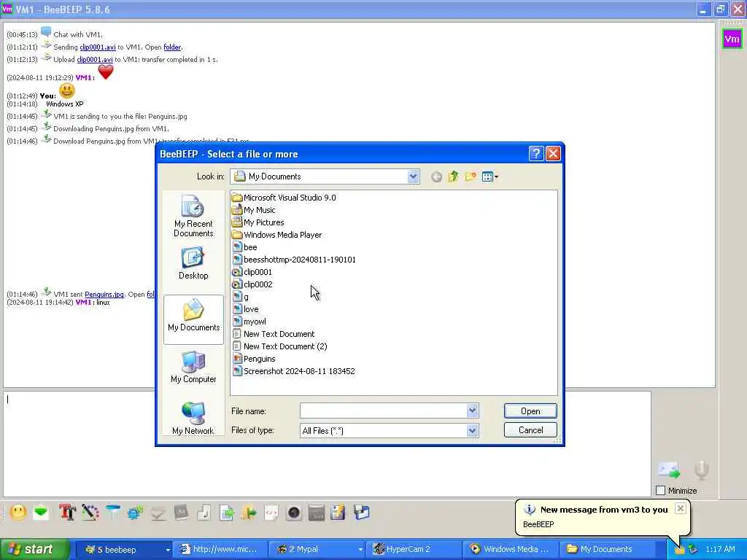This screenshot has height=560, width=747.
Task: Click the Penguins.jpg link in chat
Action: (x=104, y=295)
